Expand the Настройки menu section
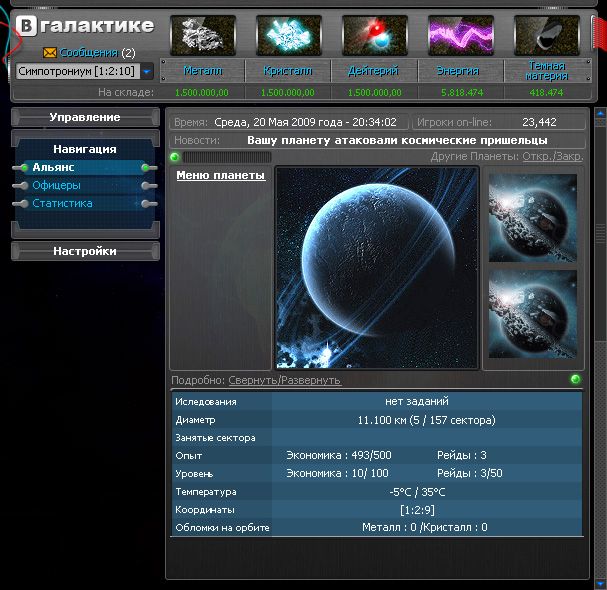 (x=85, y=252)
